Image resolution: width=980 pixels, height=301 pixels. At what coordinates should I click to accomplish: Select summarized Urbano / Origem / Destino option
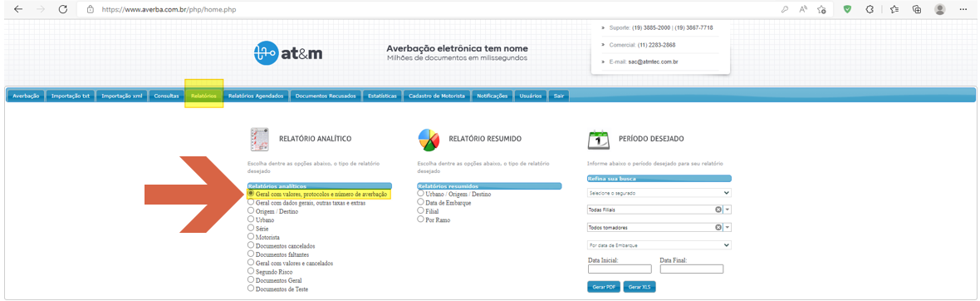pyautogui.click(x=420, y=194)
